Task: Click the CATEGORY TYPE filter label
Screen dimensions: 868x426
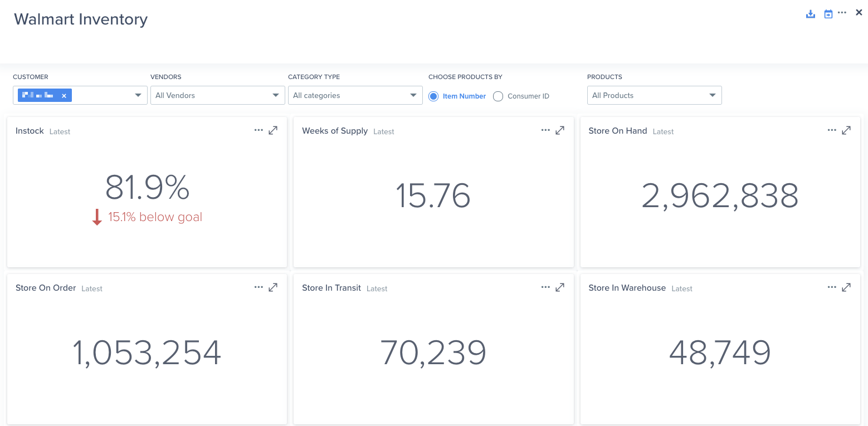Action: pos(314,77)
